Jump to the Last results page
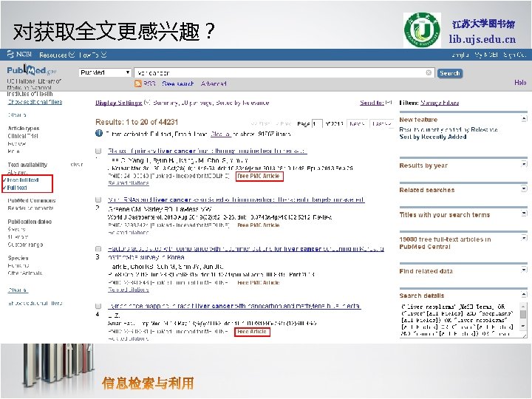Screen dimensions: 532x399 (x=381, y=124)
